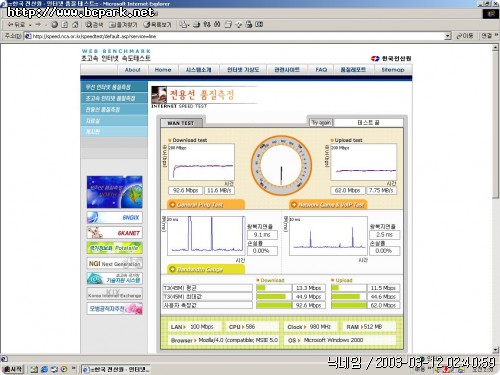500x375 pixels.
Task: Open the Forward button history dropdown arrow
Action: [45, 25]
